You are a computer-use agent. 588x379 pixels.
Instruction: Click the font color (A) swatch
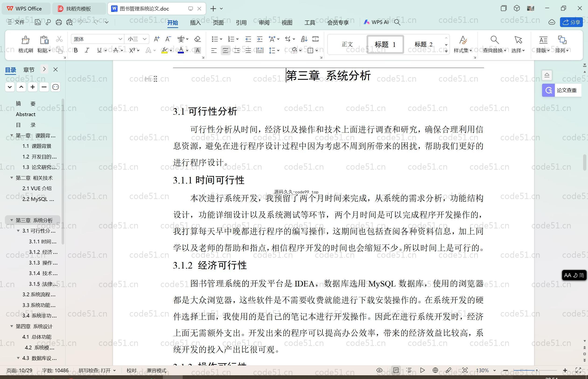pos(181,50)
